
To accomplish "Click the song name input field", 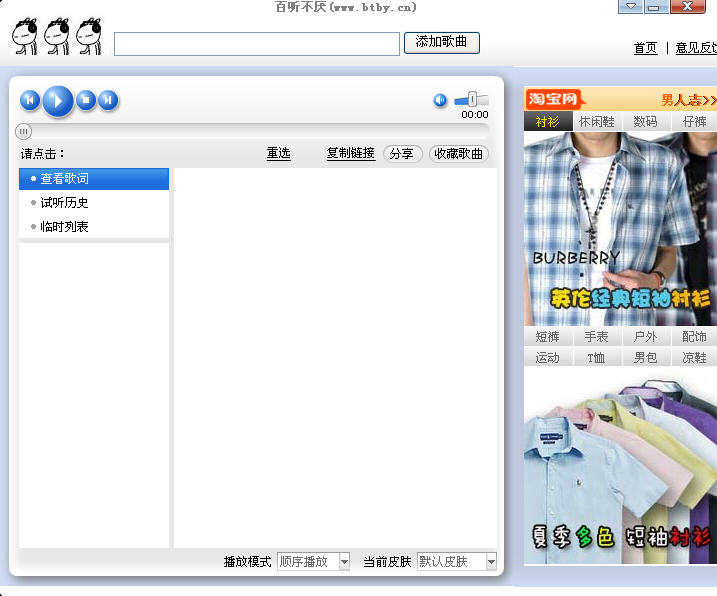I will click(x=257, y=44).
